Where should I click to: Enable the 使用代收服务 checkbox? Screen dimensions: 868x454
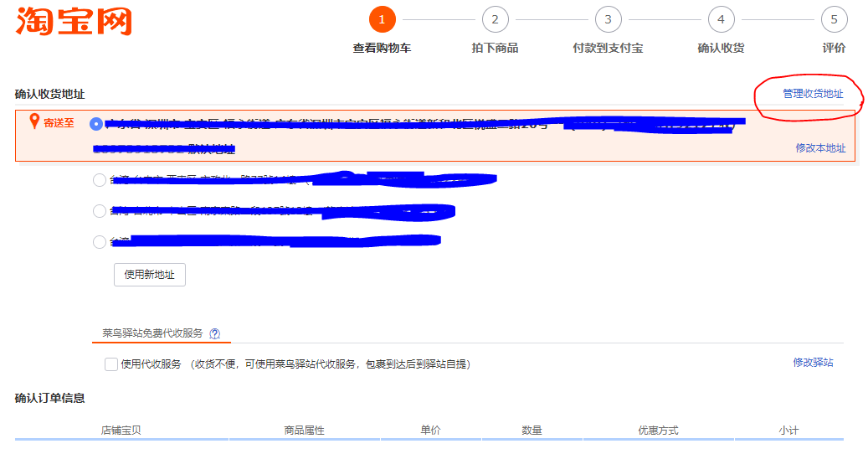111,364
